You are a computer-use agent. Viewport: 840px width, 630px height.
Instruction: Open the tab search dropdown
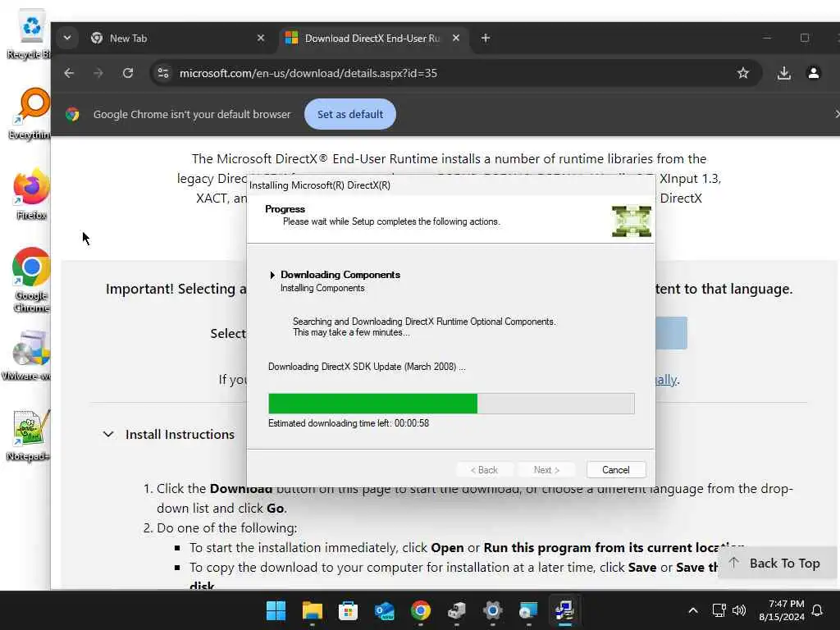pos(67,38)
